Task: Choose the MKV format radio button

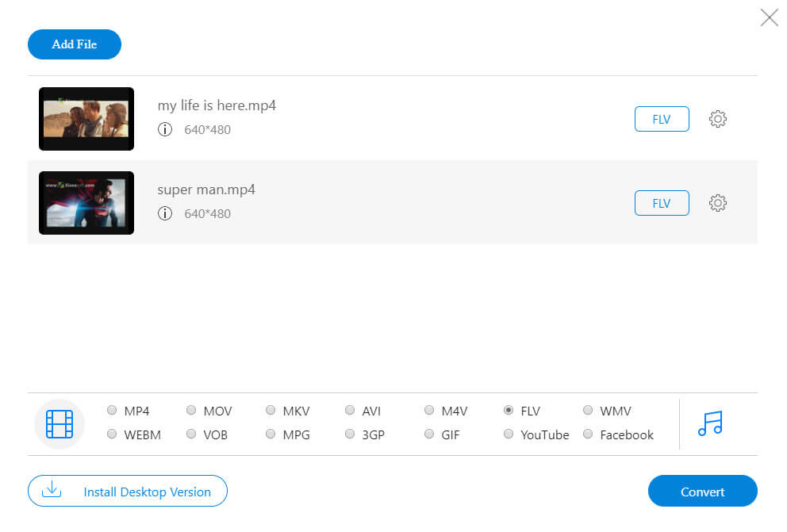Action: (271, 411)
